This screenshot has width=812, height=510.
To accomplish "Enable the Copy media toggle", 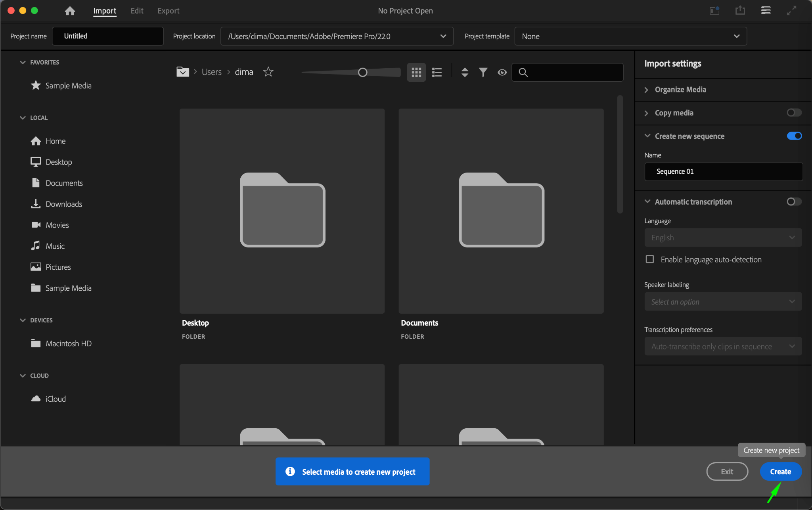I will 794,113.
